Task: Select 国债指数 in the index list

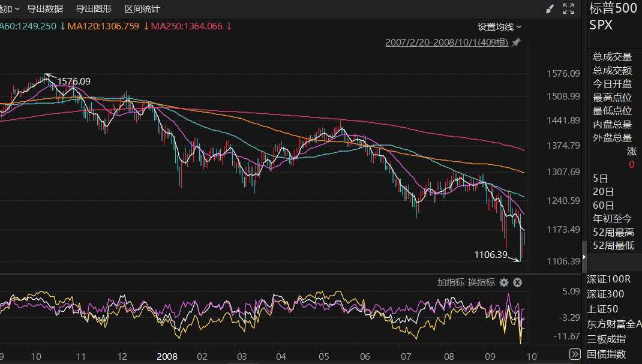Action: (x=607, y=354)
